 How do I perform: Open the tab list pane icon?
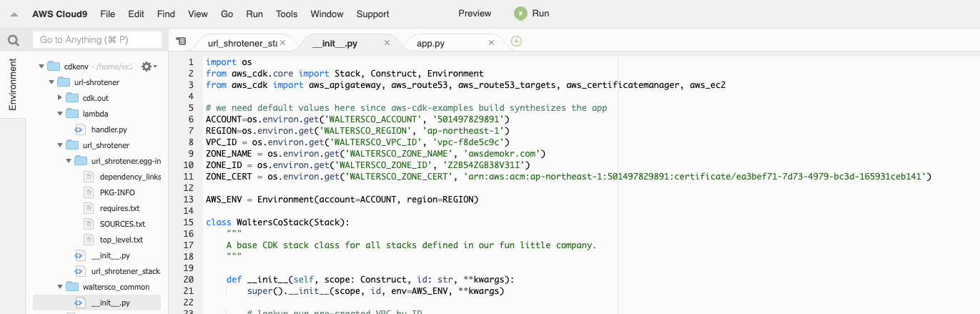[181, 41]
